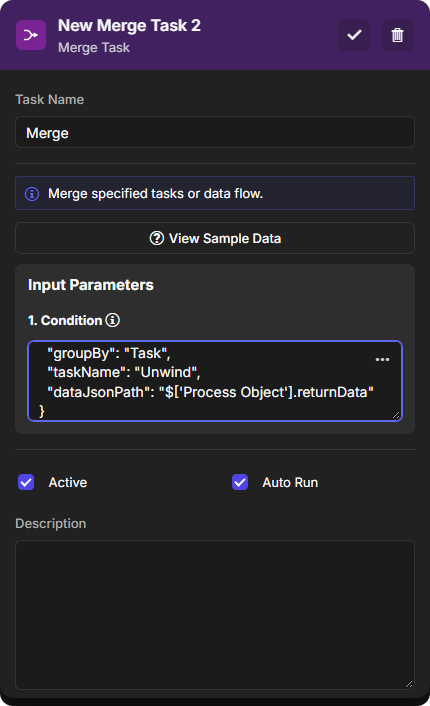Screen dimensions: 430x706
Task: Click into the Description text area
Action: point(215,615)
